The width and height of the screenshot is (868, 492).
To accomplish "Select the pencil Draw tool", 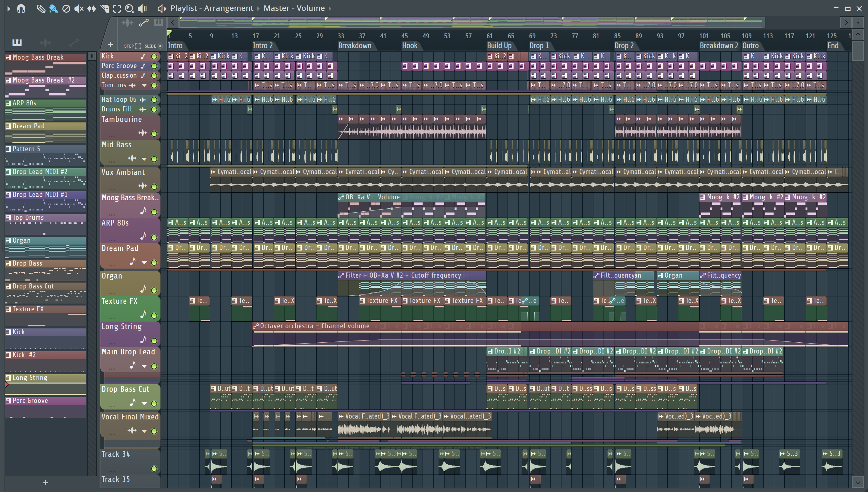I will (41, 8).
